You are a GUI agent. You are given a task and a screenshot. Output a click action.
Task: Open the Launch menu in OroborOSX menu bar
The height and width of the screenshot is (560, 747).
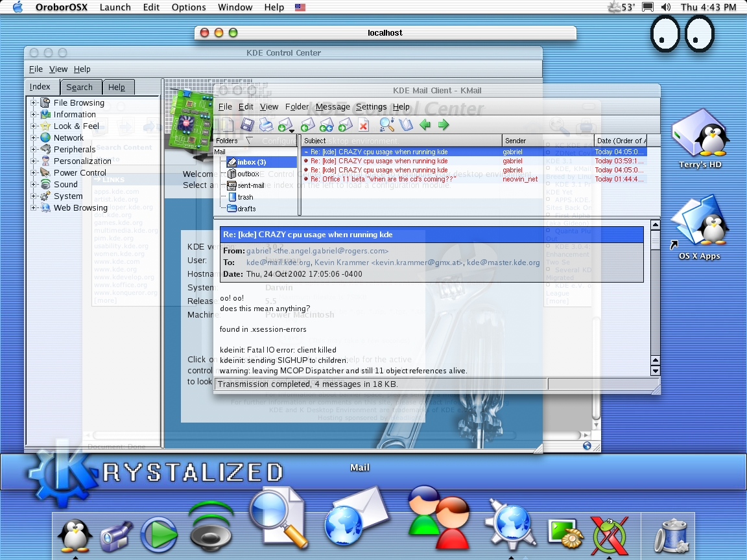(115, 7)
